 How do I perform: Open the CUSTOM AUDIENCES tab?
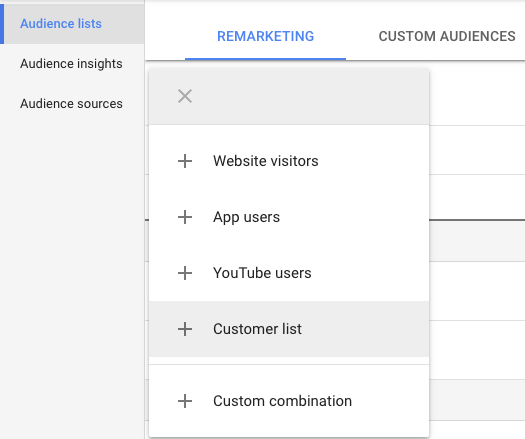pos(447,36)
